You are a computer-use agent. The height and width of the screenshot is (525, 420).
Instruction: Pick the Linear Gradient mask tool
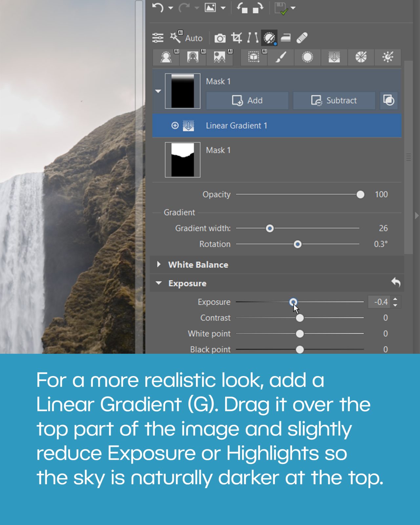pos(334,57)
